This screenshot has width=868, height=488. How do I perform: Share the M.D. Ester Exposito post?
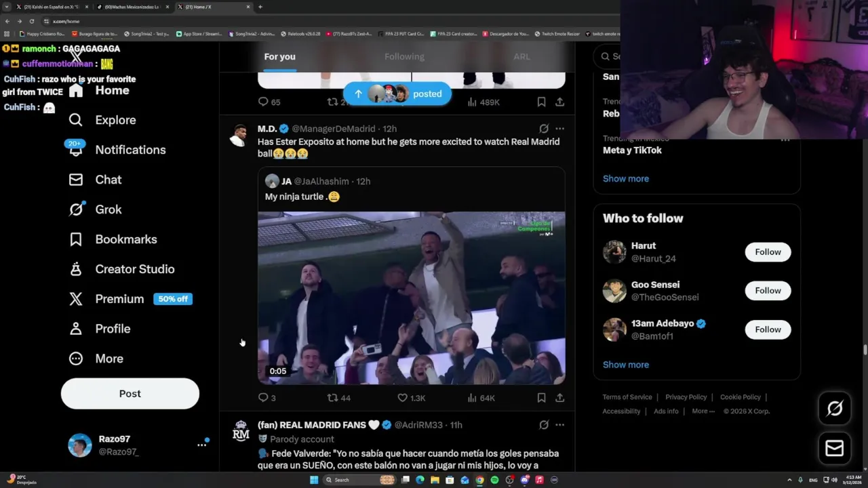[x=559, y=398]
